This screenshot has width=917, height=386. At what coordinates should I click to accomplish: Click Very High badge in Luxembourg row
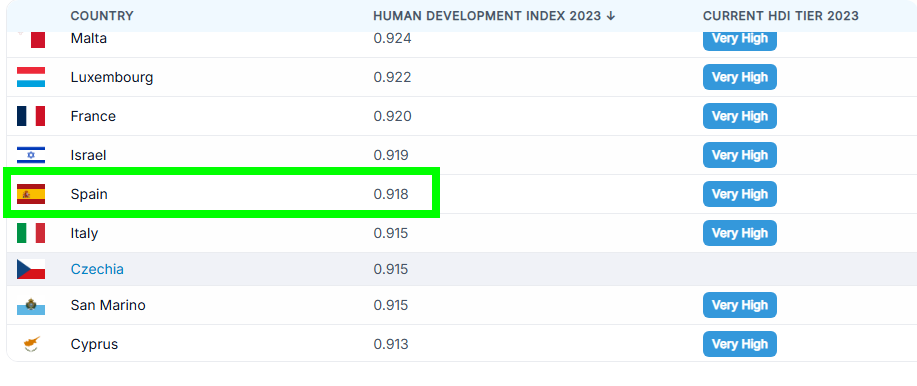click(740, 77)
